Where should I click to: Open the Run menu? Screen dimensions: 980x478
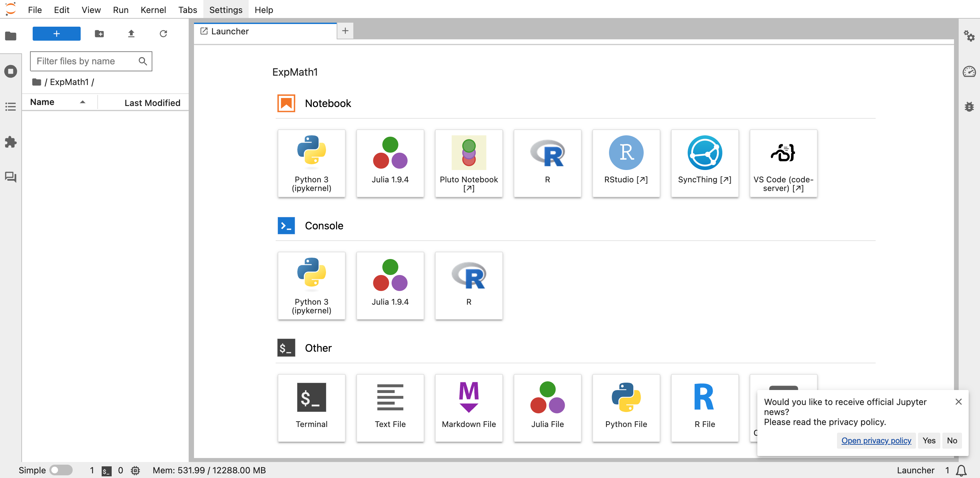121,10
